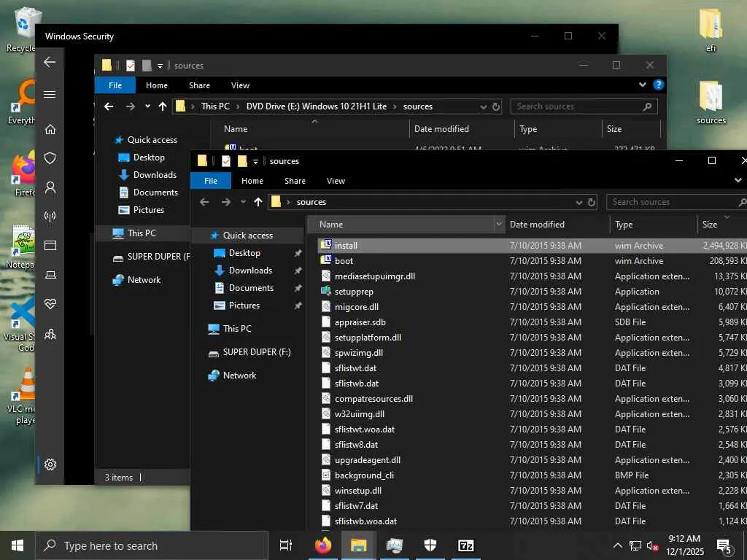
Task: Open the Action Center notifications icon
Action: coord(724,546)
